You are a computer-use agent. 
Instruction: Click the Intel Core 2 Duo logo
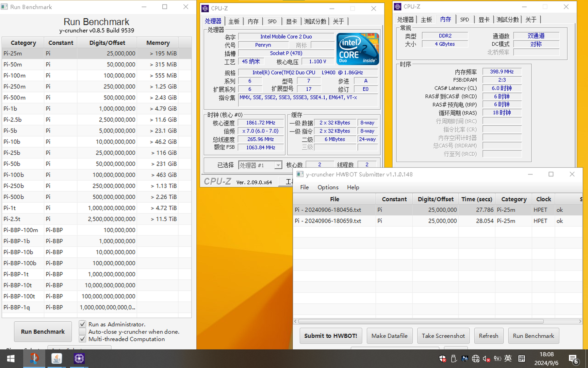358,49
